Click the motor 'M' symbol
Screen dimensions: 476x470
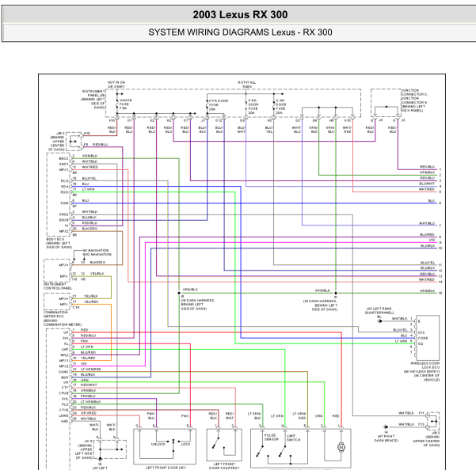pos(341,447)
